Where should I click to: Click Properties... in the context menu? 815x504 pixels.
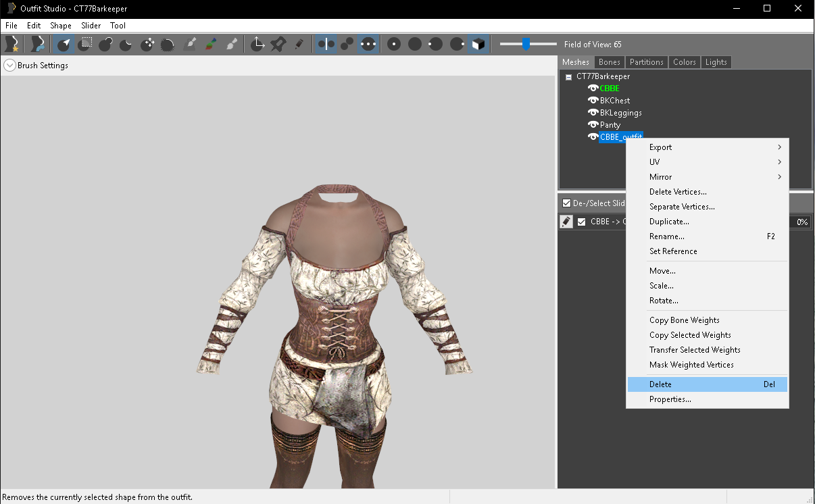coord(670,399)
